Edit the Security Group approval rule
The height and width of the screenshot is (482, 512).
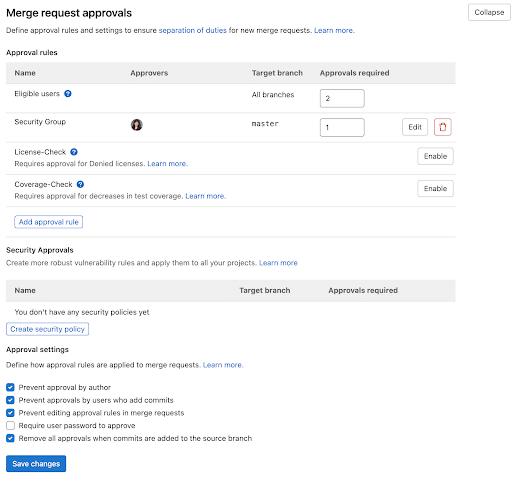(415, 127)
